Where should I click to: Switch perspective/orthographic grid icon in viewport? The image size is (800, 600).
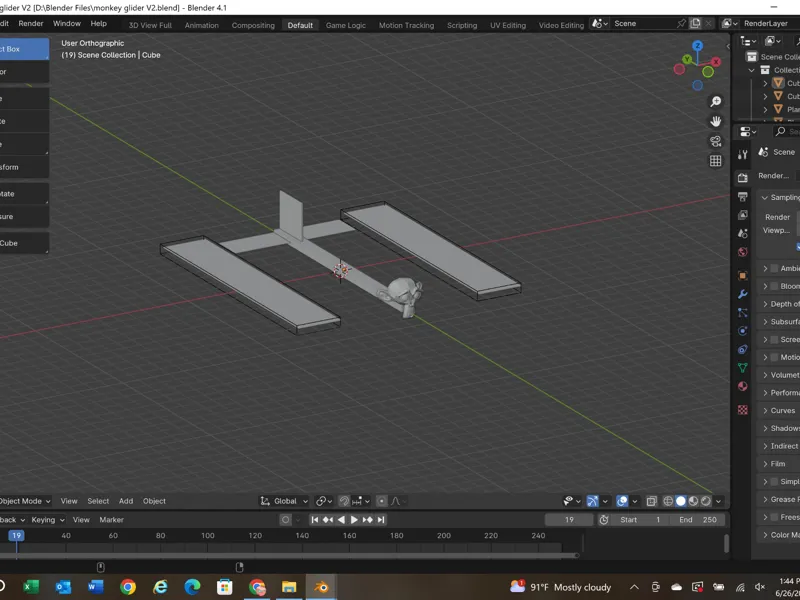click(x=716, y=161)
